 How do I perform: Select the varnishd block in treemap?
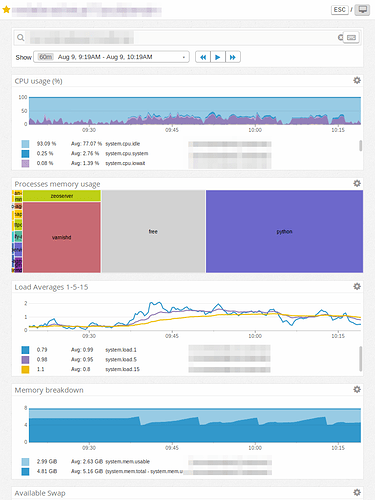[62, 237]
